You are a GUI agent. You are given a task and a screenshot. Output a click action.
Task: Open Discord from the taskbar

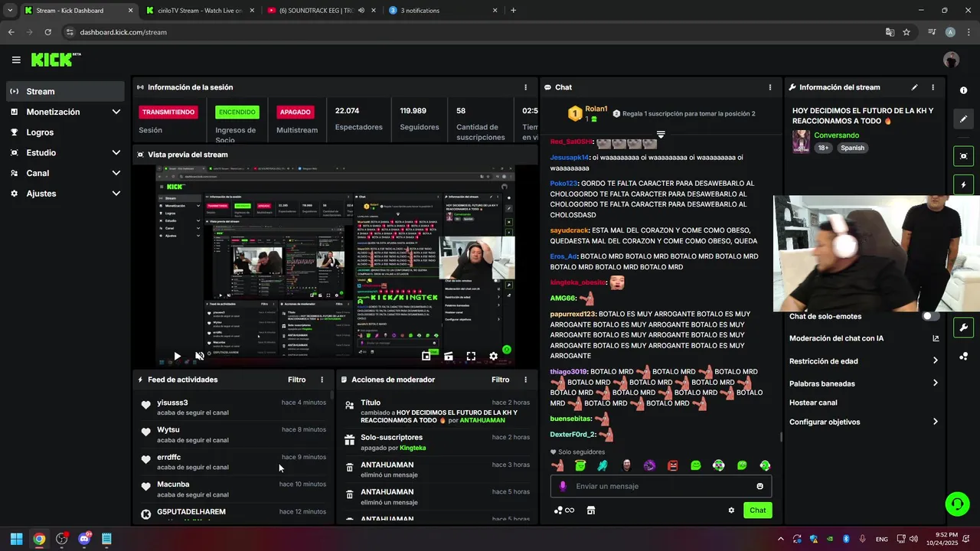point(84,539)
